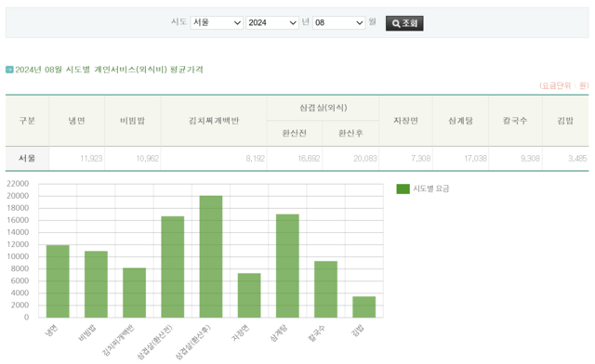Click the 10000 y-axis label
The width and height of the screenshot is (595, 364).
point(18,256)
